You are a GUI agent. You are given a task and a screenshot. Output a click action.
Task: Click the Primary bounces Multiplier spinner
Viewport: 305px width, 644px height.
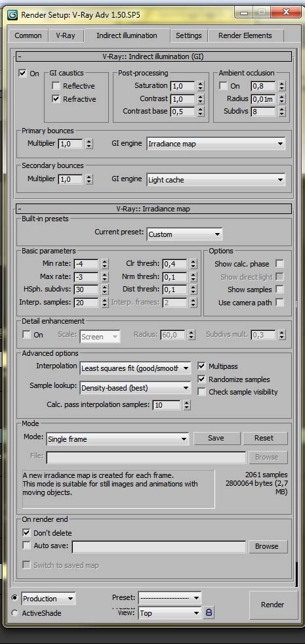coord(89,144)
